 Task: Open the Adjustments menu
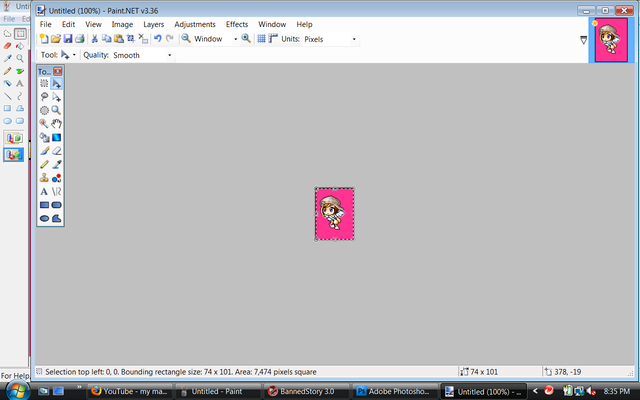[x=195, y=24]
